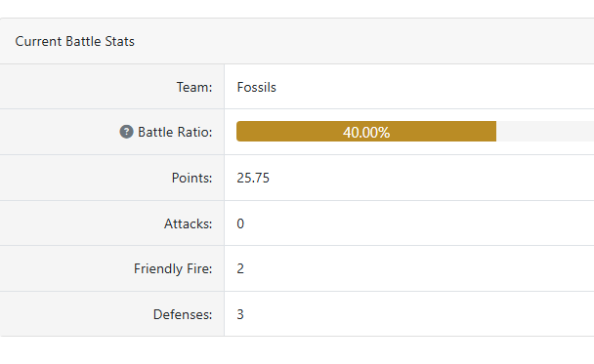Click the 40.00% percentage text
594x364 pixels.
(366, 133)
